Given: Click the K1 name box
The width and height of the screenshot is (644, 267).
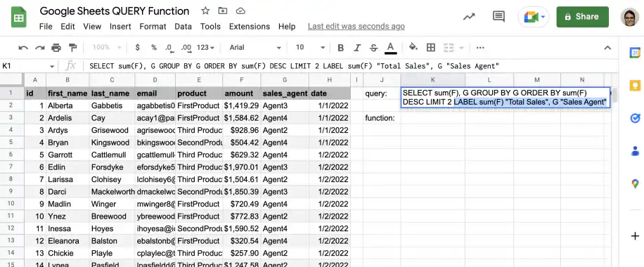Looking at the screenshot, I should click(25, 66).
